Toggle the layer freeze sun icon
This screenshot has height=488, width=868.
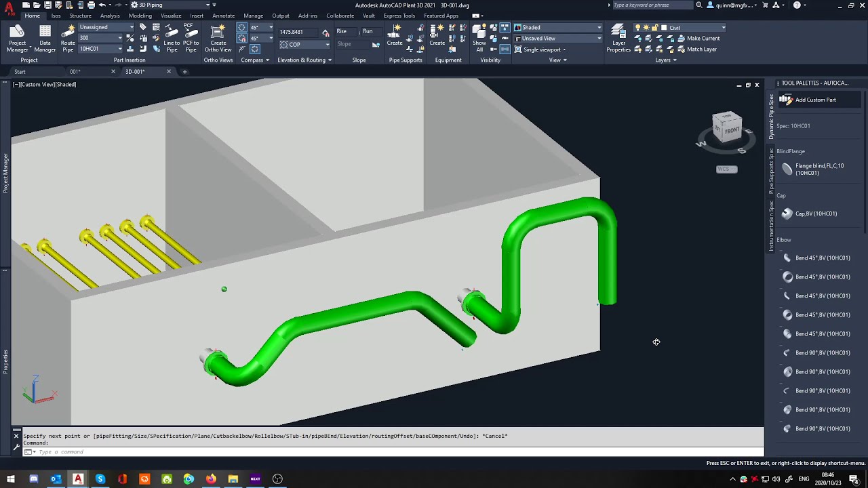click(x=646, y=28)
